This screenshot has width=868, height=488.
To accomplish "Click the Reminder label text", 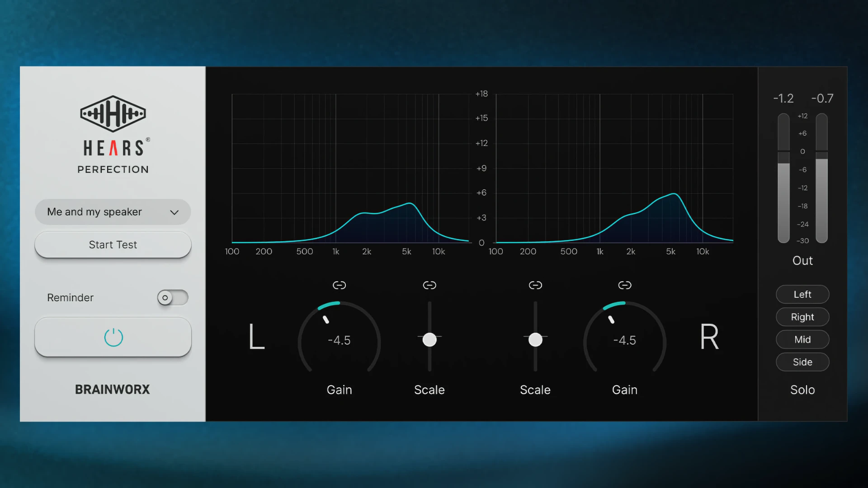I will tap(71, 298).
